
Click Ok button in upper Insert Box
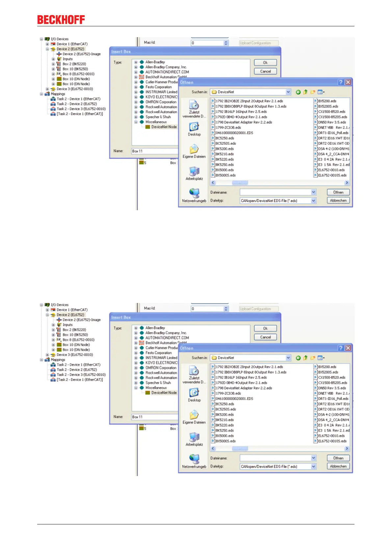[x=265, y=63]
